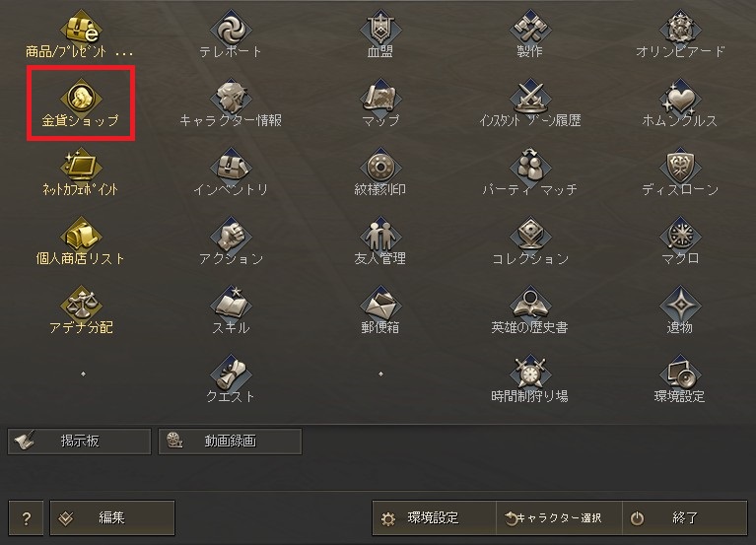Click the question mark help button
The image size is (756, 545).
tap(26, 518)
